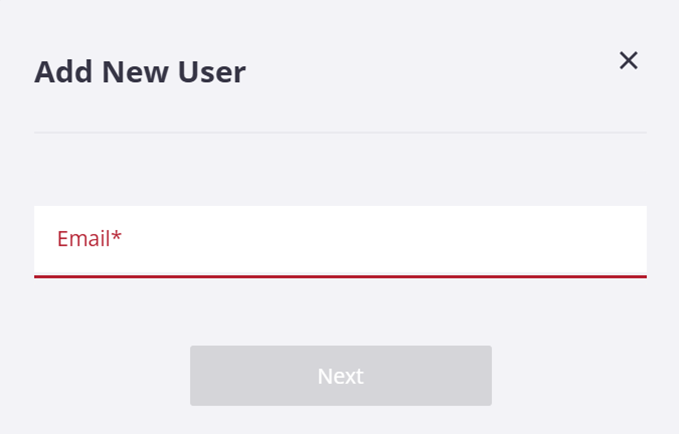Click the Next button
The image size is (679, 434).
[340, 376]
